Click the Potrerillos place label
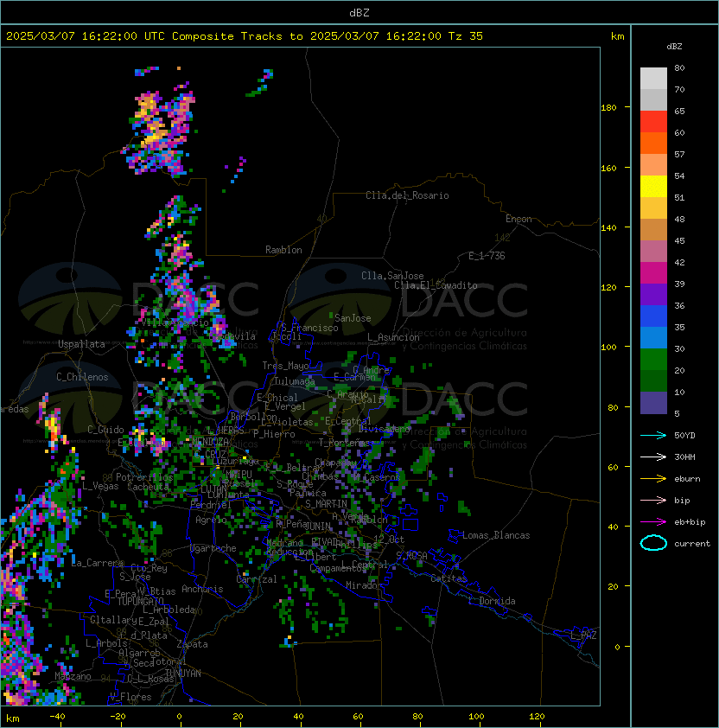This screenshot has width=719, height=728. pyautogui.click(x=144, y=477)
